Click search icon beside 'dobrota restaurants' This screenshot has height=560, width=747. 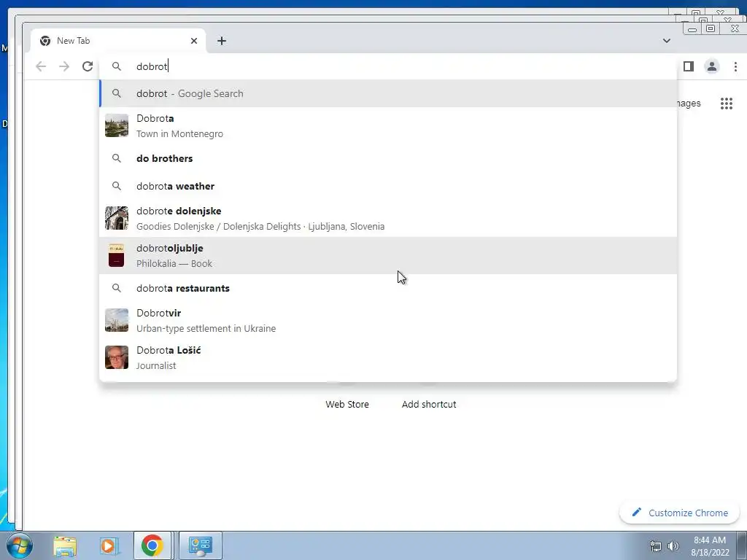point(116,288)
